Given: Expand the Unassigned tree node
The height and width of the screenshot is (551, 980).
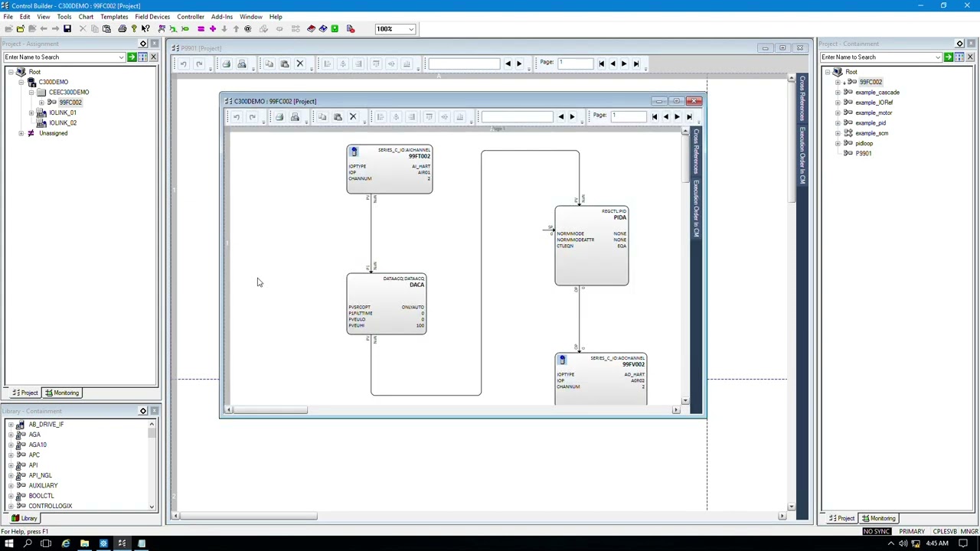Looking at the screenshot, I should pos(21,133).
